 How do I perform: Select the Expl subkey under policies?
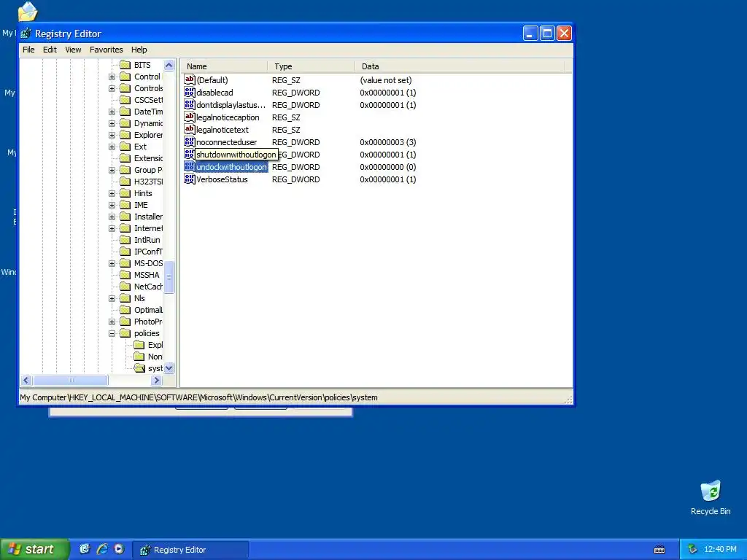tap(155, 345)
